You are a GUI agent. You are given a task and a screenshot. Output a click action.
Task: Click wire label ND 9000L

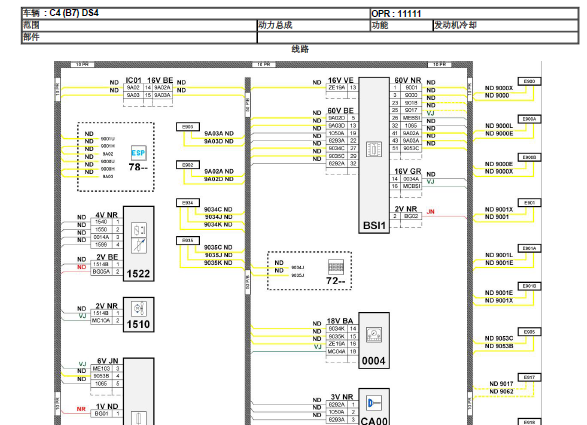tap(499, 126)
